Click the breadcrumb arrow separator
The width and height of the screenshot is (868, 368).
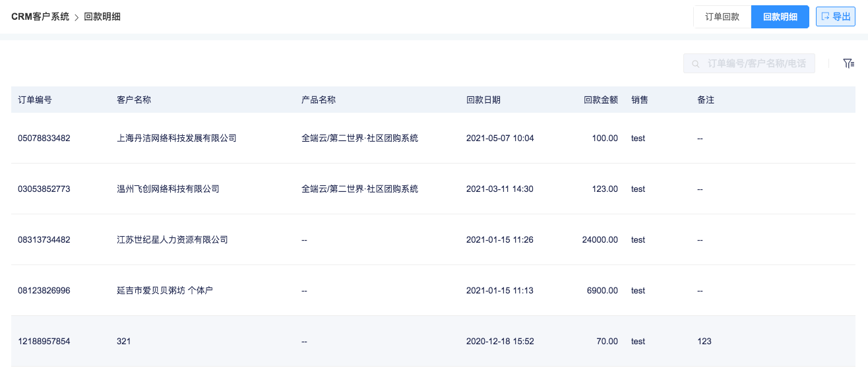click(x=77, y=17)
